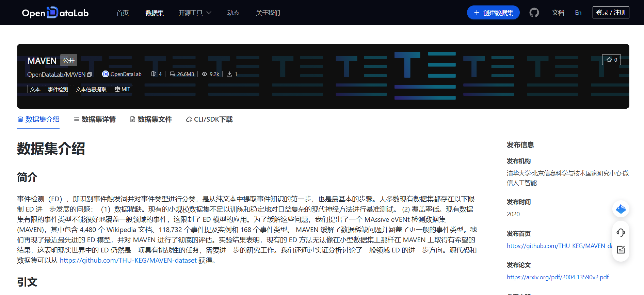Image resolution: width=644 pixels, height=295 pixels.
Task: Click the 清华大学 publishing organization text
Action: click(x=567, y=178)
